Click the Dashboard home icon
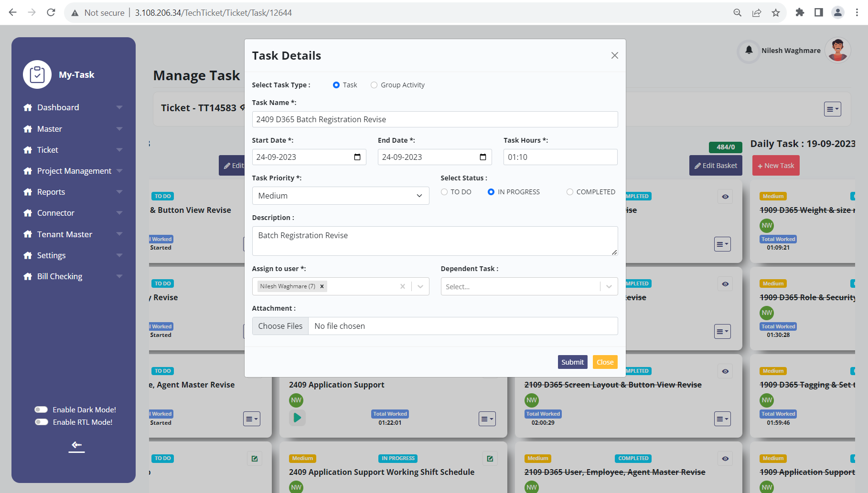The height and width of the screenshot is (493, 868). tap(28, 107)
